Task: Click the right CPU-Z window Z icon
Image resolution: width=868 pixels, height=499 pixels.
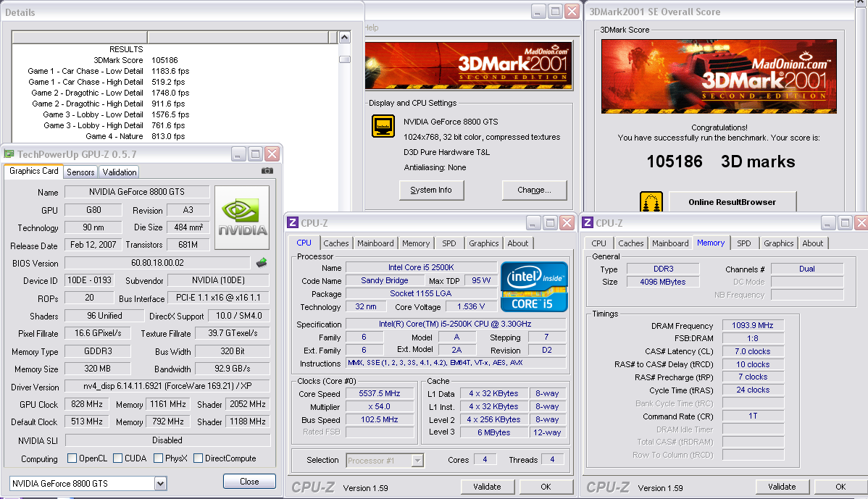Action: pyautogui.click(x=588, y=222)
